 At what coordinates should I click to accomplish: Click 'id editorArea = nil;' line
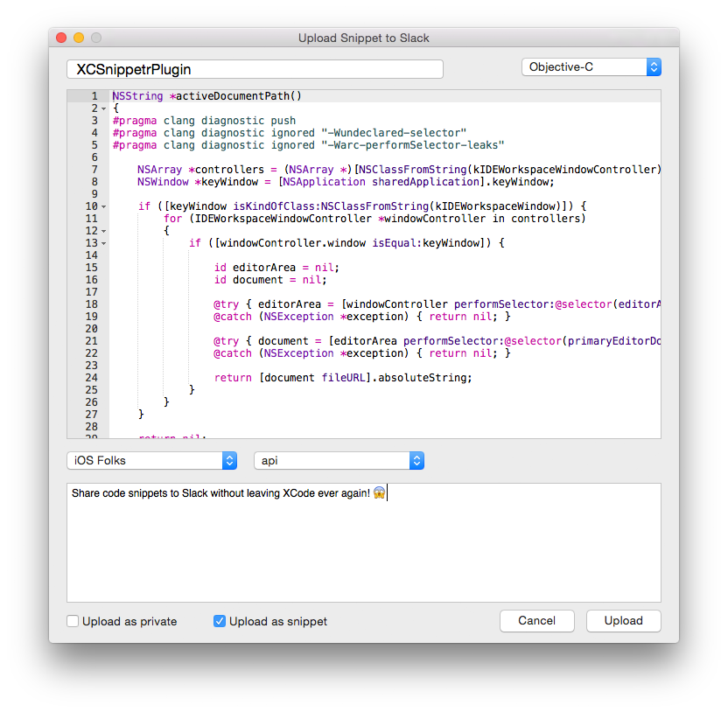click(x=276, y=268)
